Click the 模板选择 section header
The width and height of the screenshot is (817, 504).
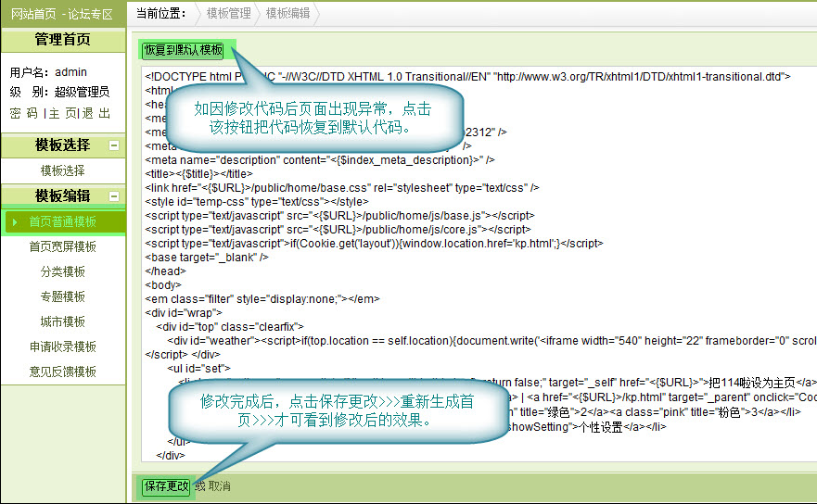(x=62, y=145)
